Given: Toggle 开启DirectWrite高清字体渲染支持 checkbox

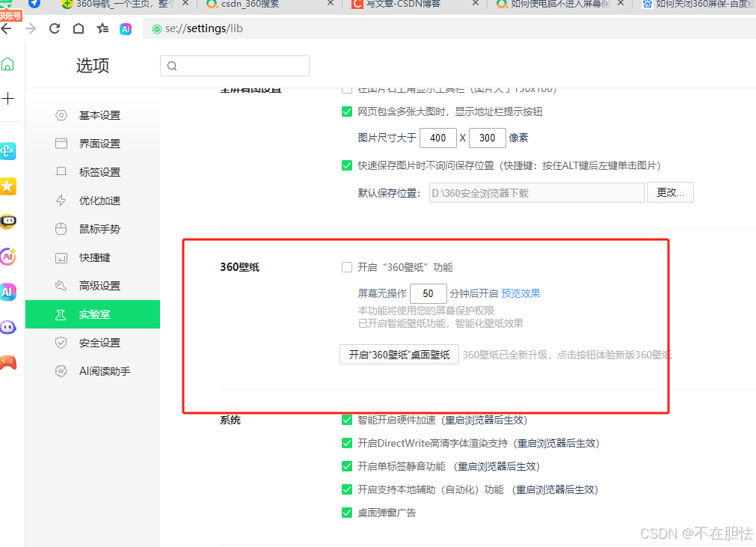Looking at the screenshot, I should coord(347,443).
